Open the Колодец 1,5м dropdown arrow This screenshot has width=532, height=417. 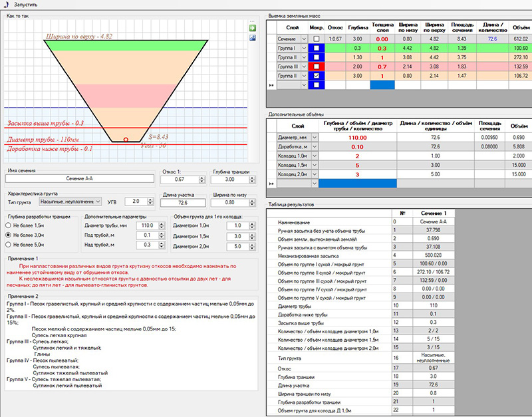coord(315,165)
